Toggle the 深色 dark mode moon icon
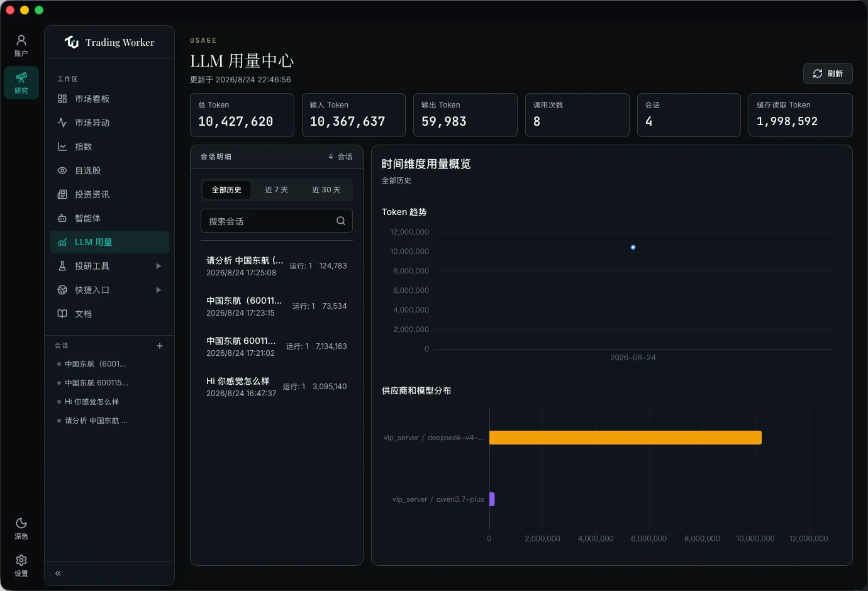This screenshot has width=868, height=591. (21, 523)
